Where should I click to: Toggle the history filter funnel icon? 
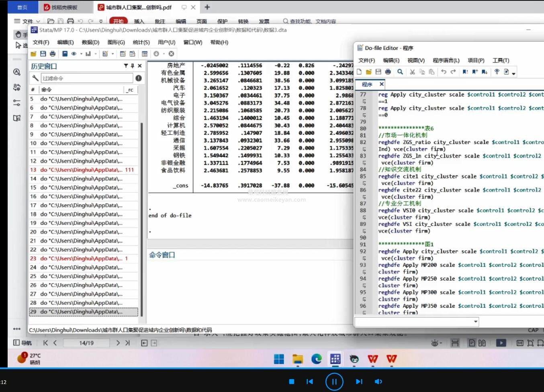pyautogui.click(x=126, y=66)
